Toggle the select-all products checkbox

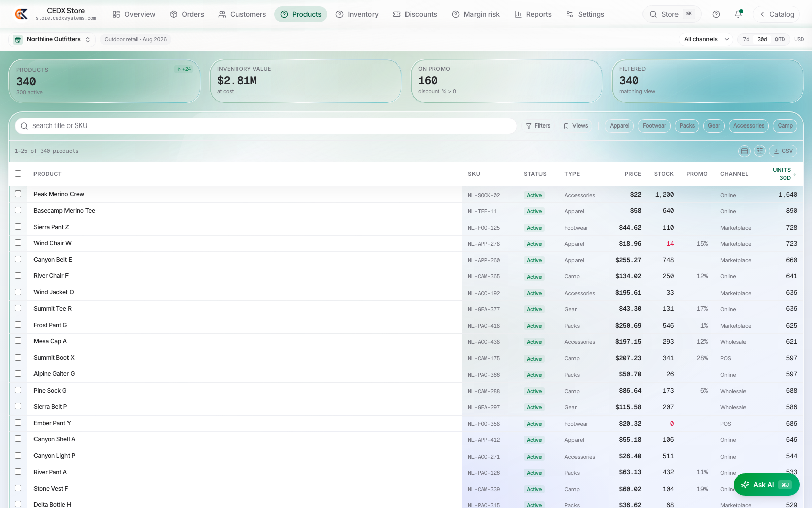pyautogui.click(x=18, y=174)
